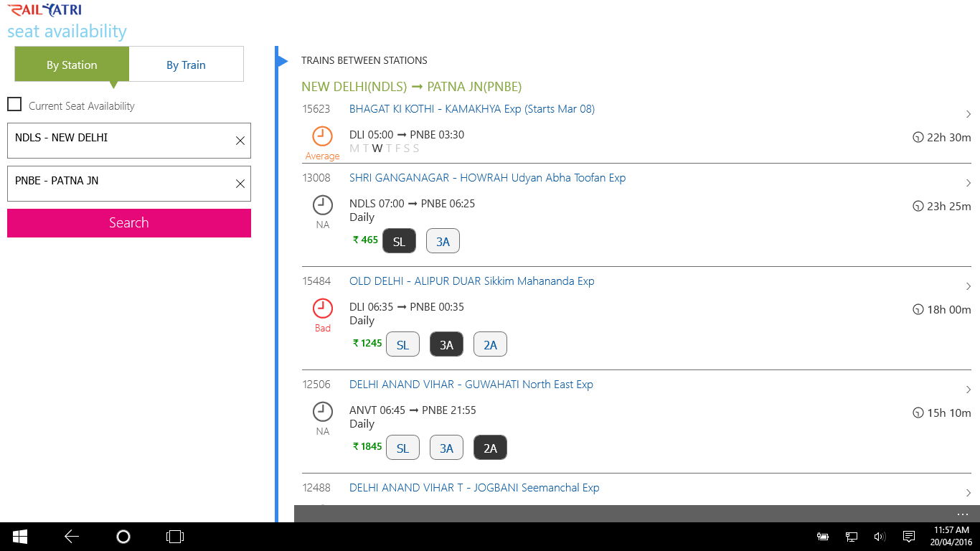
Task: Clear the PNBE - PATNA JN station field
Action: pyautogui.click(x=240, y=184)
